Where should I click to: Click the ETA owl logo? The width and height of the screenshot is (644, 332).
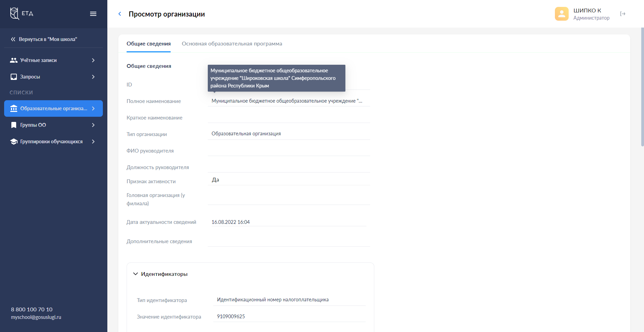(x=14, y=13)
